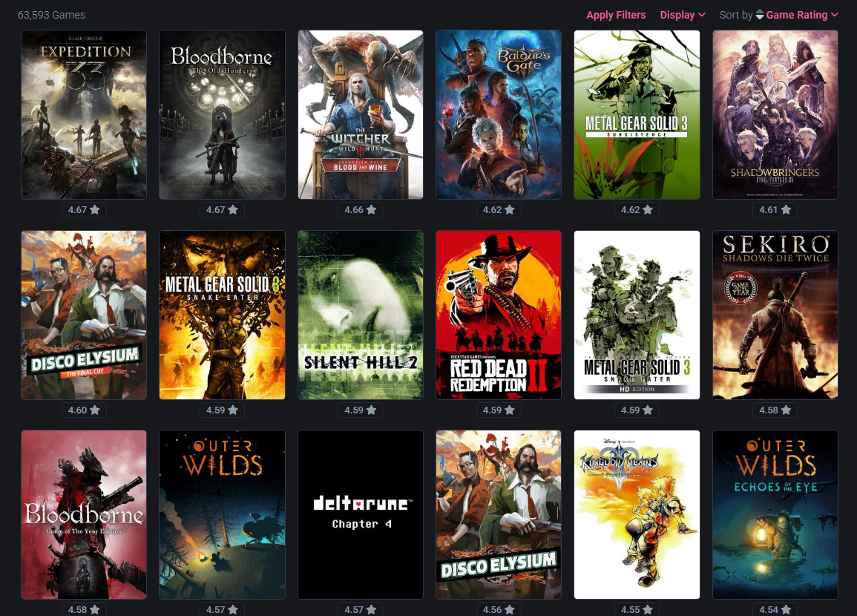Click the star icon under Red Dead Redemption II
Viewport: 857px width, 616px height.
(510, 410)
